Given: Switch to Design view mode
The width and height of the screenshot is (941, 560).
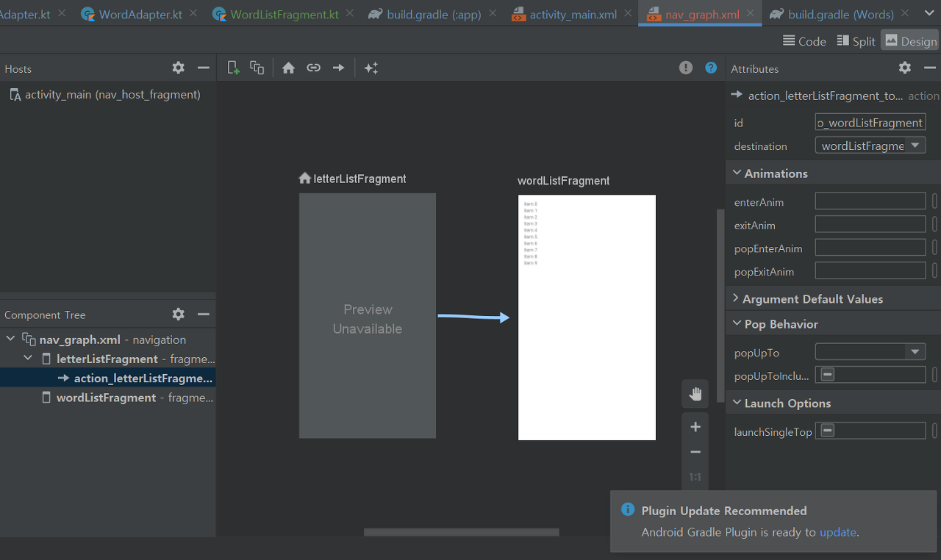Looking at the screenshot, I should (910, 41).
